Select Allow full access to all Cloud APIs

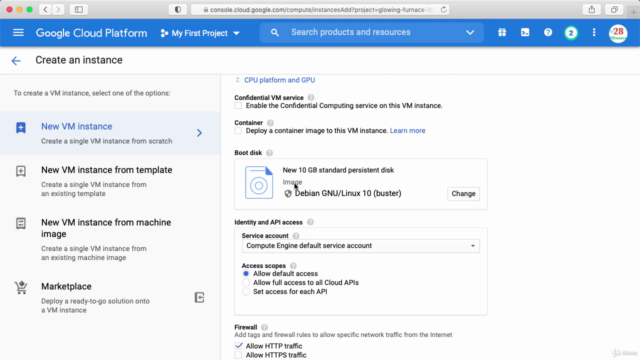246,282
